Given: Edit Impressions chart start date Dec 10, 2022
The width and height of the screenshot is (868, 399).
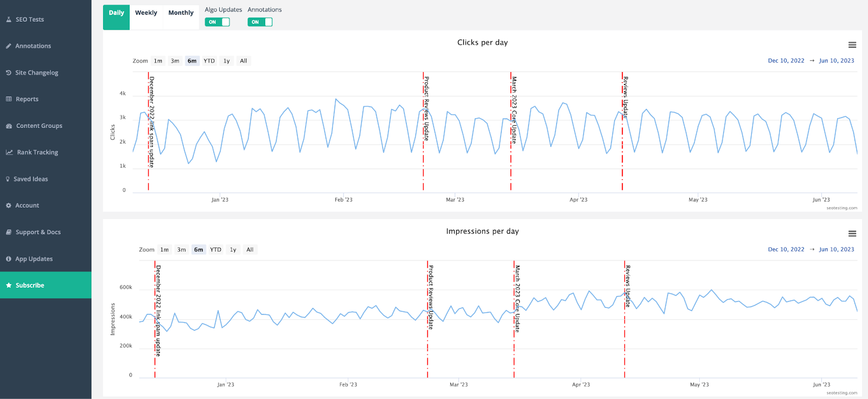Looking at the screenshot, I should point(786,249).
